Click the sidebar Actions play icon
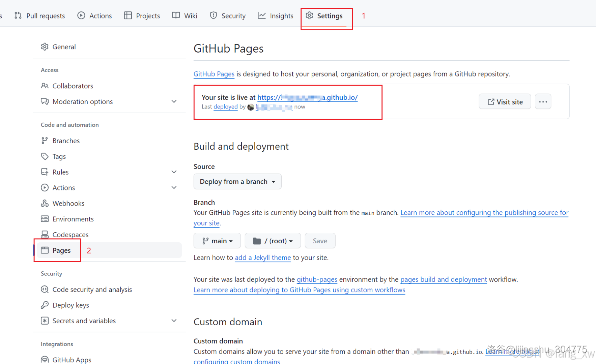This screenshot has height=364, width=596. (45, 187)
